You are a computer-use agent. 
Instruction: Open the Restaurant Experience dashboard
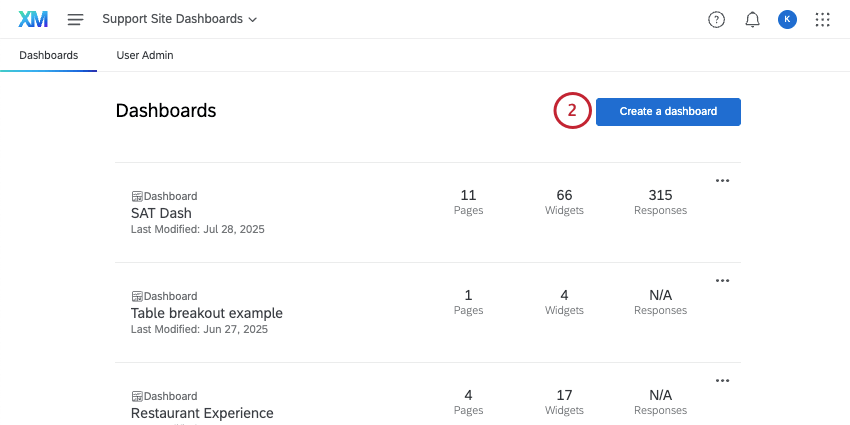pos(201,413)
